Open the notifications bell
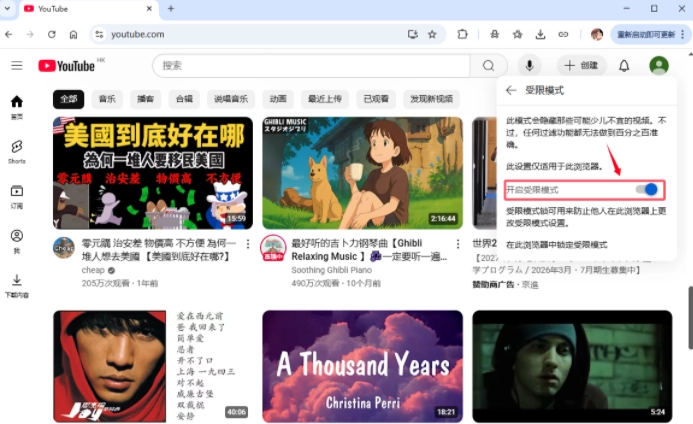 point(624,66)
